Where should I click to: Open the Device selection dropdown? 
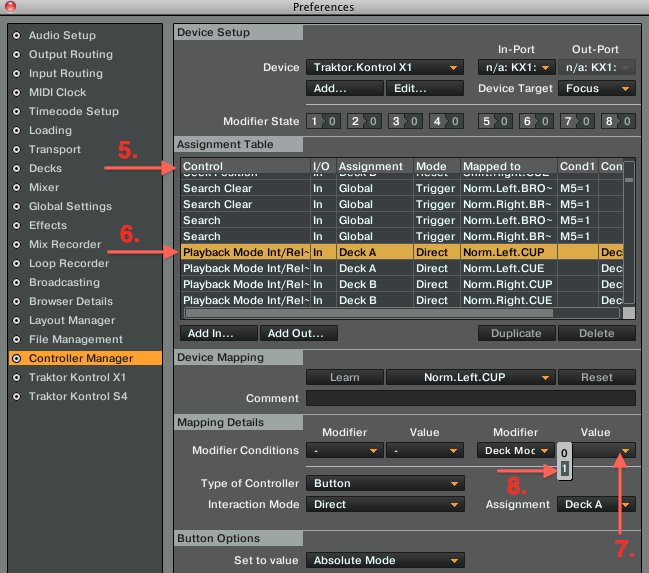click(384, 68)
